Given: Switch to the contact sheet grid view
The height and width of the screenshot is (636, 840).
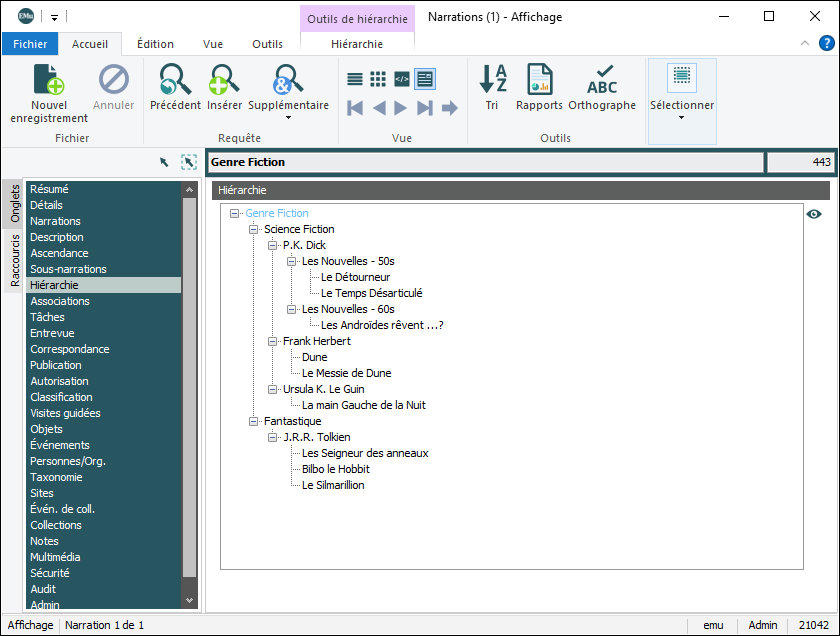Looking at the screenshot, I should coord(378,79).
